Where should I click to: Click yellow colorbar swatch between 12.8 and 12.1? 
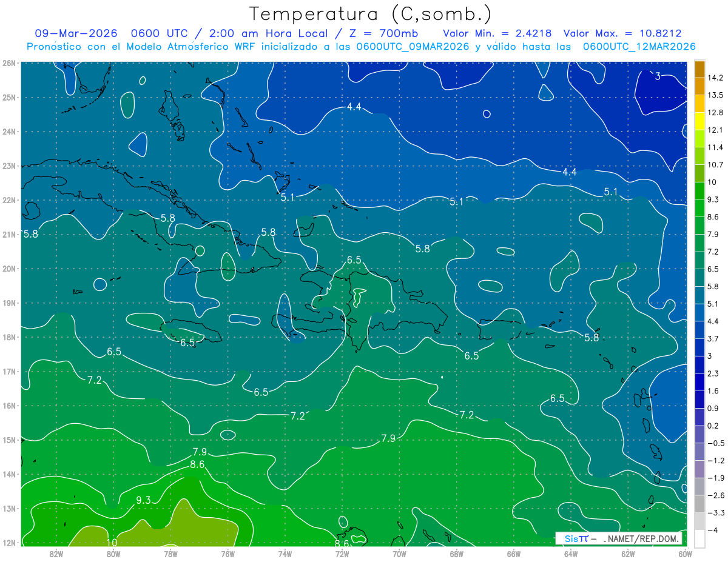tap(700, 121)
